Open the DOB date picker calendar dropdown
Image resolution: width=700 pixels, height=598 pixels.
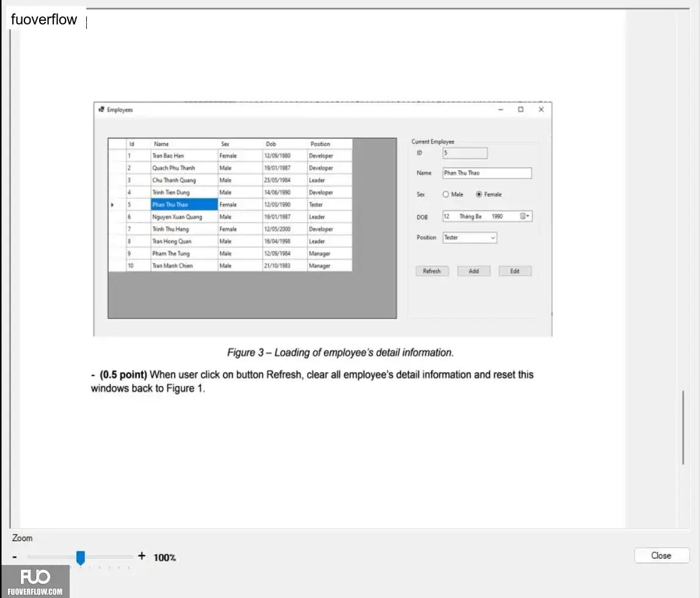point(525,216)
